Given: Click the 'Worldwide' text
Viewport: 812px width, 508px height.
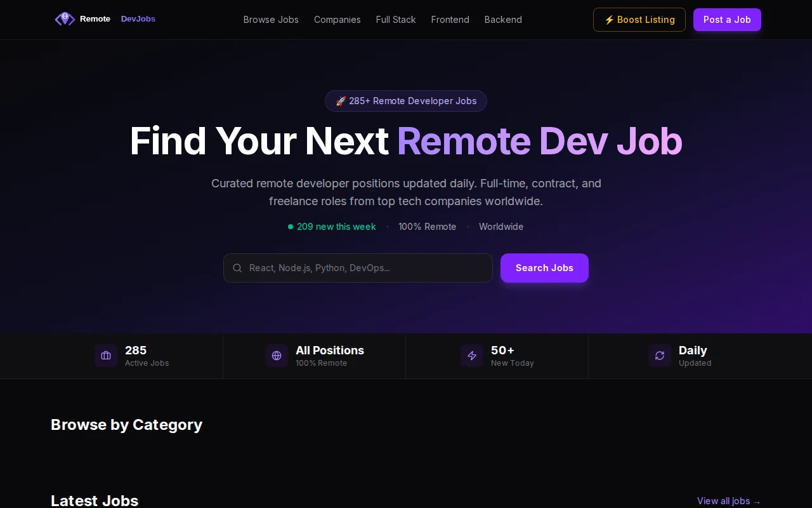Looking at the screenshot, I should point(501,227).
